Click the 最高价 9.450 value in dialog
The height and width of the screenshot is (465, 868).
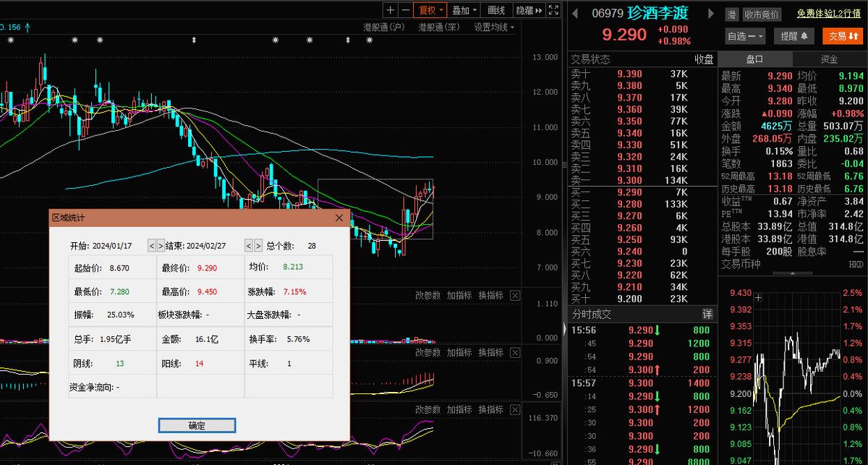pyautogui.click(x=207, y=292)
